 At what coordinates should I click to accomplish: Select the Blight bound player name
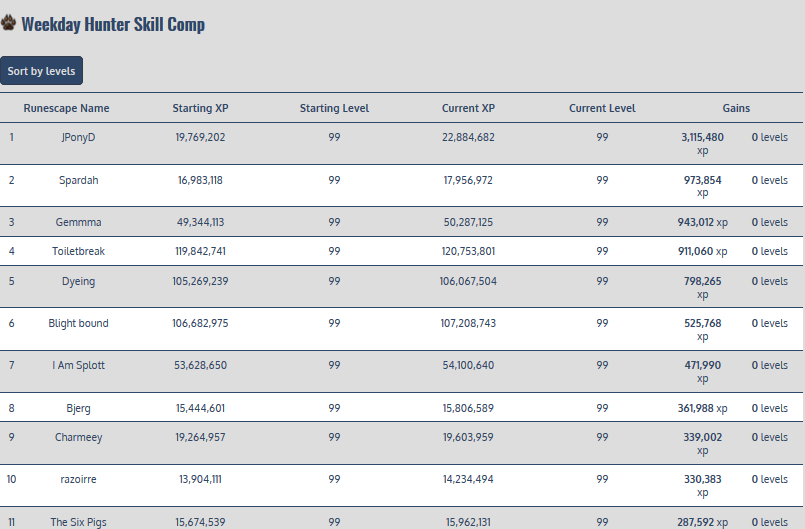(x=78, y=323)
